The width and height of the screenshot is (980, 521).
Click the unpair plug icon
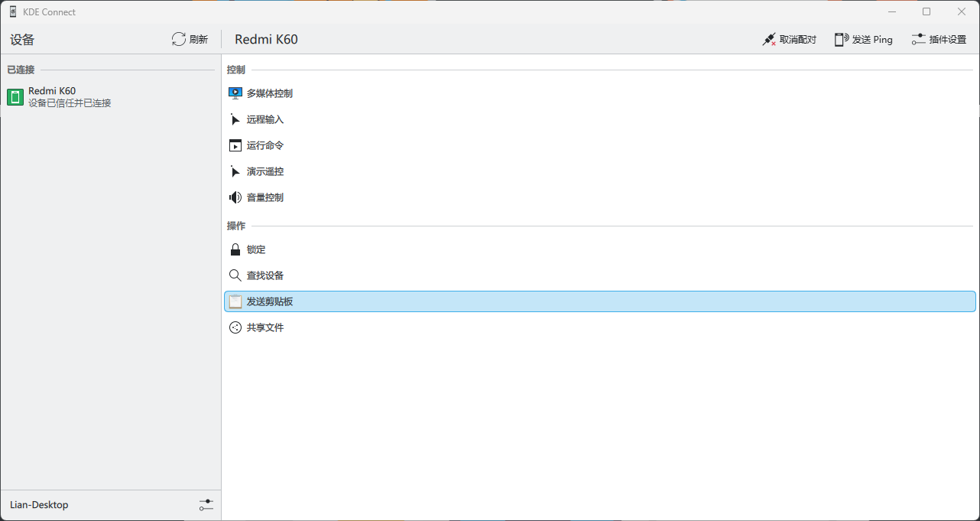click(x=769, y=39)
